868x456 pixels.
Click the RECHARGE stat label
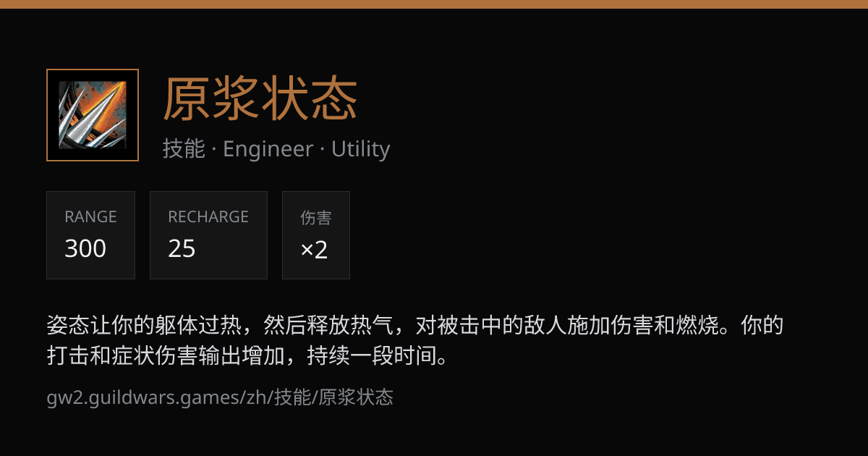[208, 217]
